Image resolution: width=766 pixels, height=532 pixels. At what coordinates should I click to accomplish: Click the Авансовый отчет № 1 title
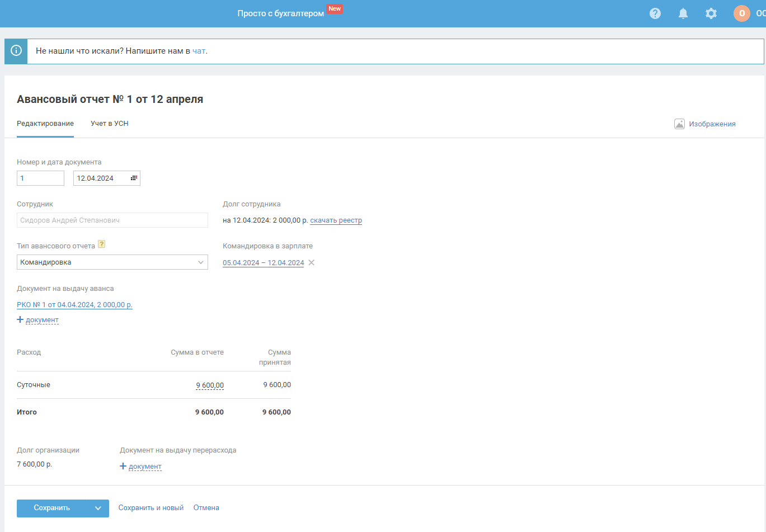110,99
